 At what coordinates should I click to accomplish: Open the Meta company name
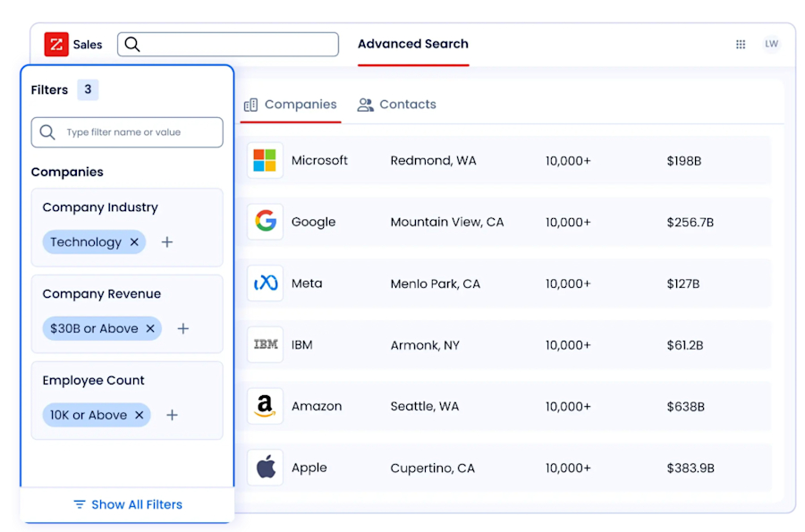307,283
